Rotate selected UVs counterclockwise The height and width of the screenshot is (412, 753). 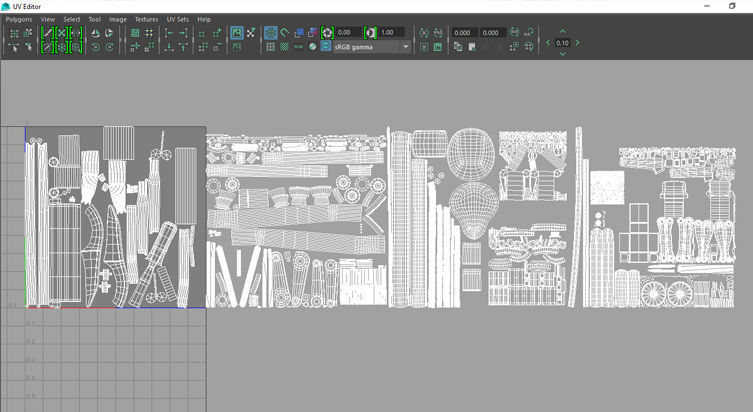tap(96, 47)
